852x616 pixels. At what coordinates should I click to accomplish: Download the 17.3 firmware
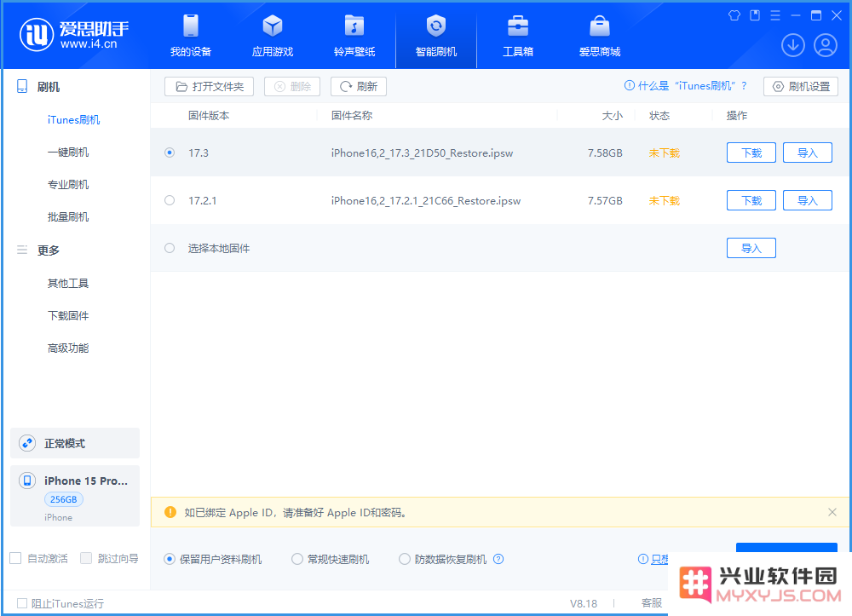coord(751,153)
